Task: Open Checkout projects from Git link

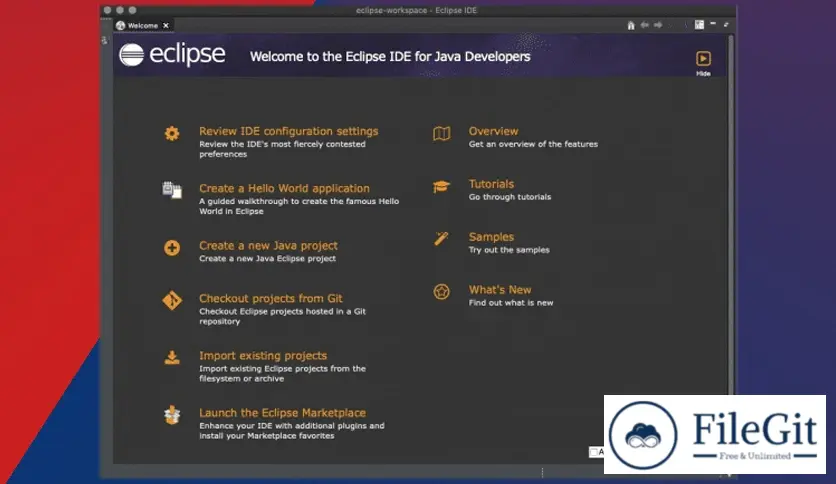Action: pyautogui.click(x=270, y=299)
